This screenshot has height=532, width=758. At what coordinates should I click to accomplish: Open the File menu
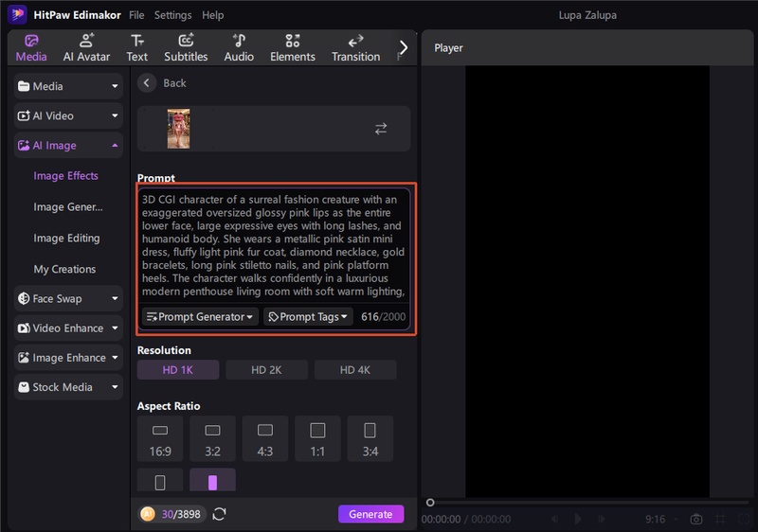136,15
